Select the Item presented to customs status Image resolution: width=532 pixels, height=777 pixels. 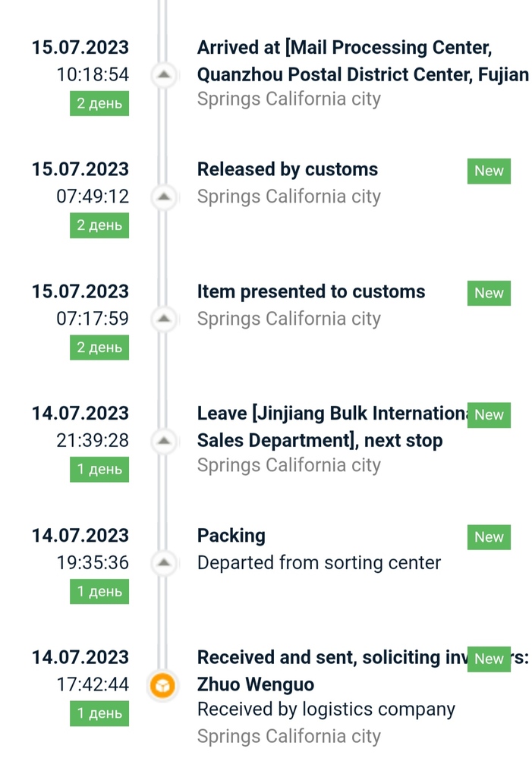311,291
